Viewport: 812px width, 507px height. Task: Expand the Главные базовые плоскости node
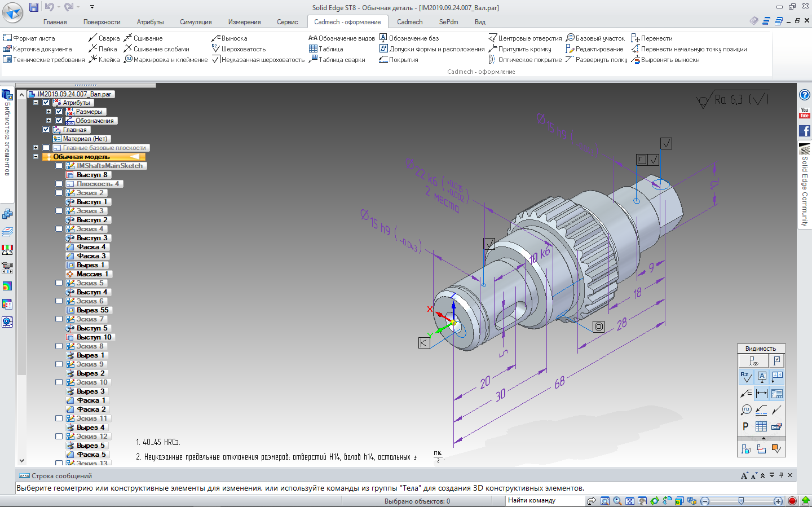click(x=36, y=148)
